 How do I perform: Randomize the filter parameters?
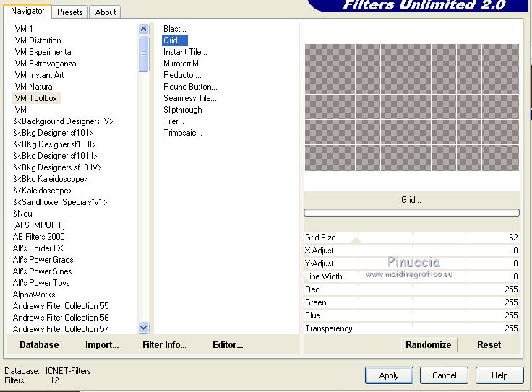point(429,345)
